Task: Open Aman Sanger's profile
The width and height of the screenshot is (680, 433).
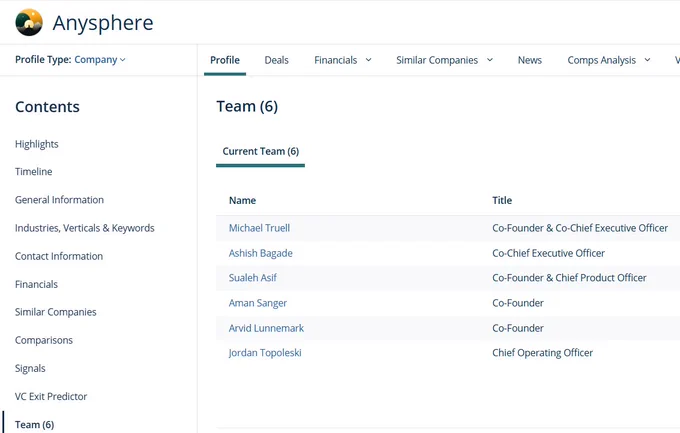Action: 258,303
